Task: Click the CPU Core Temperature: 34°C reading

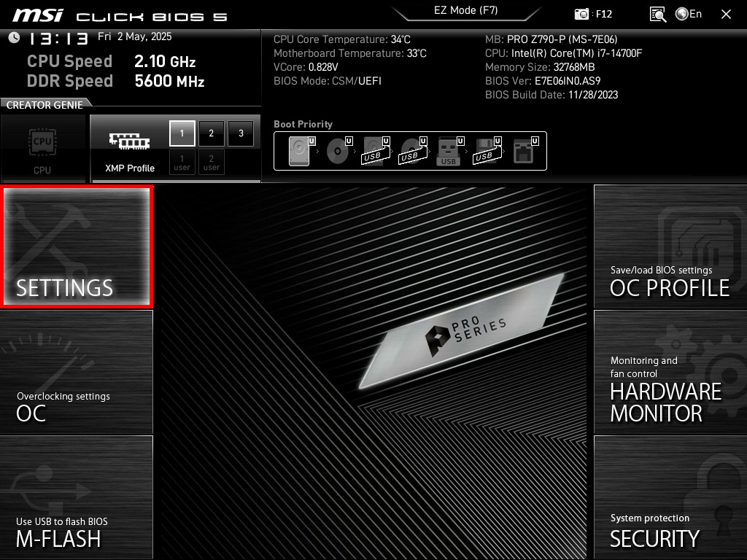Action: [342, 39]
